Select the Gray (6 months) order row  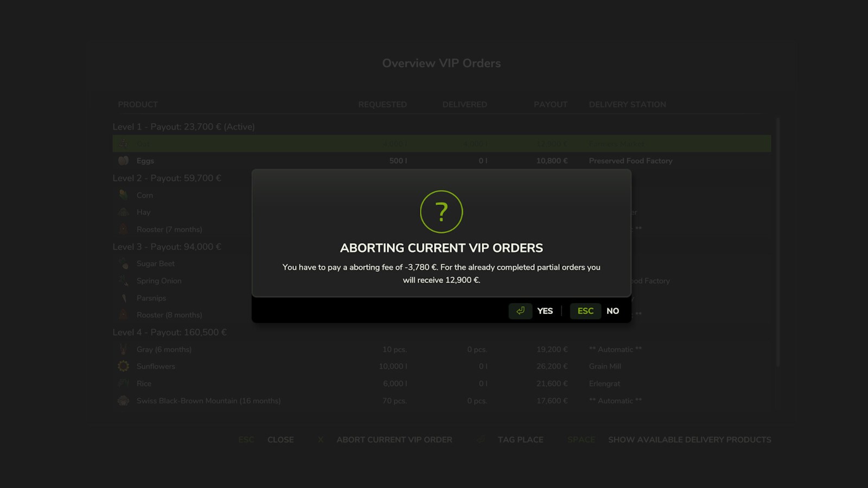point(442,349)
